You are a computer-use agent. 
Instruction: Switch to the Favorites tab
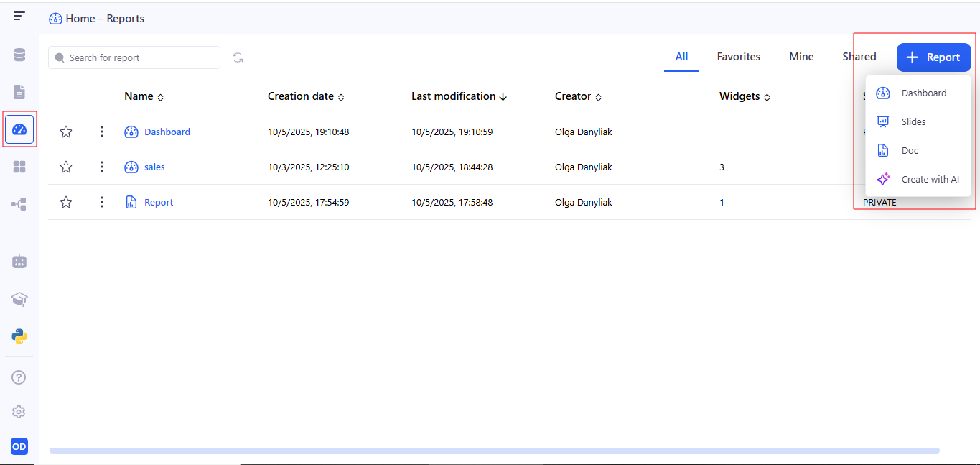[738, 57]
